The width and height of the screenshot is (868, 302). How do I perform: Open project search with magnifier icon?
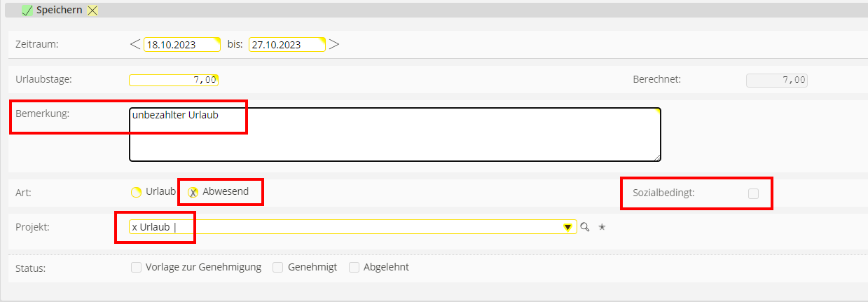585,227
